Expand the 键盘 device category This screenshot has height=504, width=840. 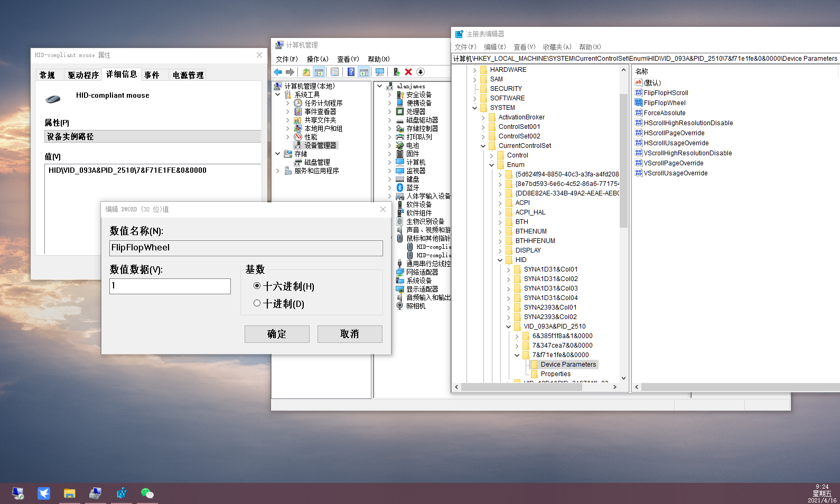(x=390, y=179)
